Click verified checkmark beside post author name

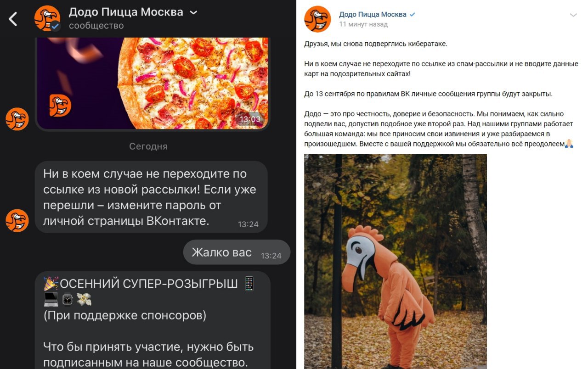click(413, 14)
